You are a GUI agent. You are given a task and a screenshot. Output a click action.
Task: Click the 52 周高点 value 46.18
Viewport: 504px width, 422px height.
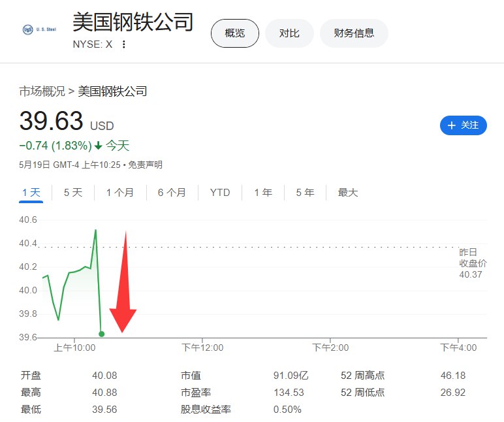453,376
